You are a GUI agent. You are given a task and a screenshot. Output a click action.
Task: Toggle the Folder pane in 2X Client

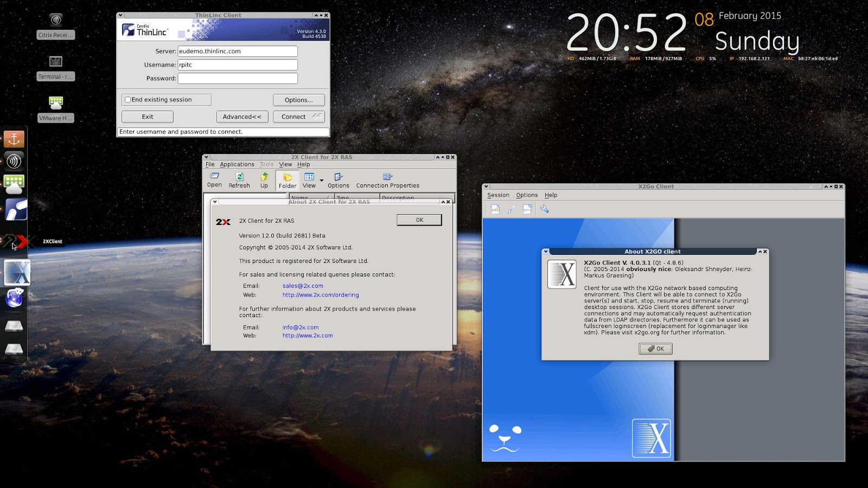click(x=288, y=181)
